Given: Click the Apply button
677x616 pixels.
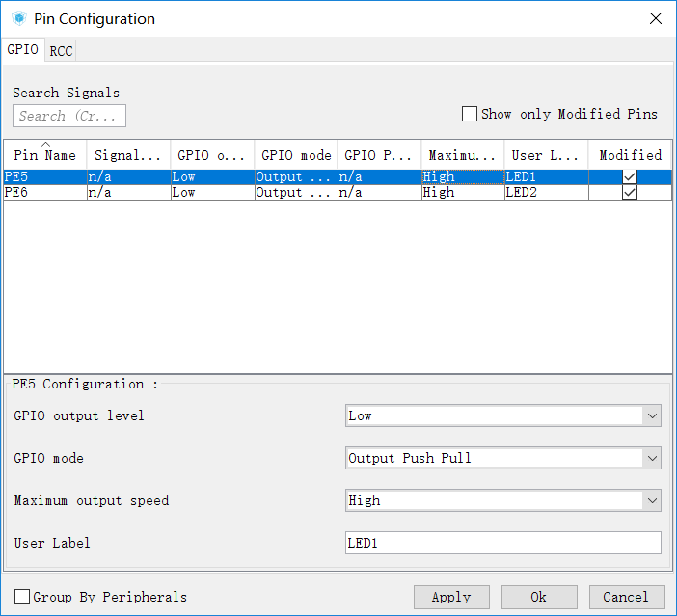Looking at the screenshot, I should click(x=451, y=597).
